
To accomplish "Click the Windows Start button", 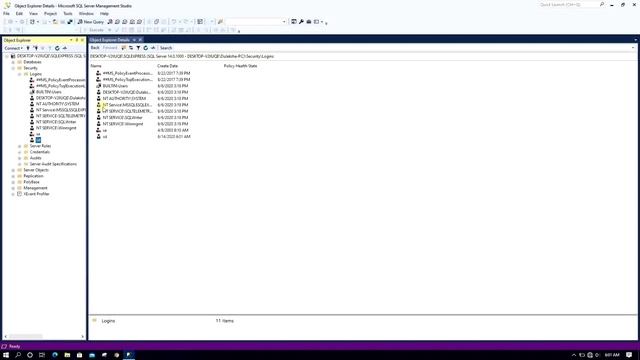I will pos(6,355).
